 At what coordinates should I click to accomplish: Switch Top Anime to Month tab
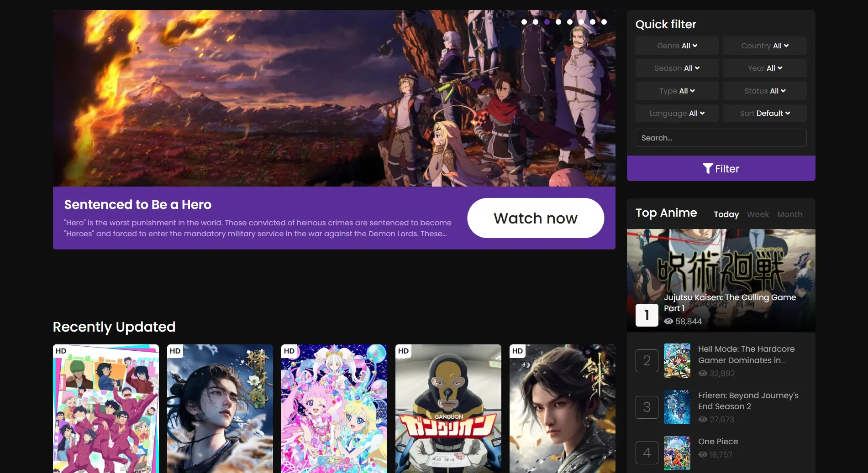click(x=790, y=214)
